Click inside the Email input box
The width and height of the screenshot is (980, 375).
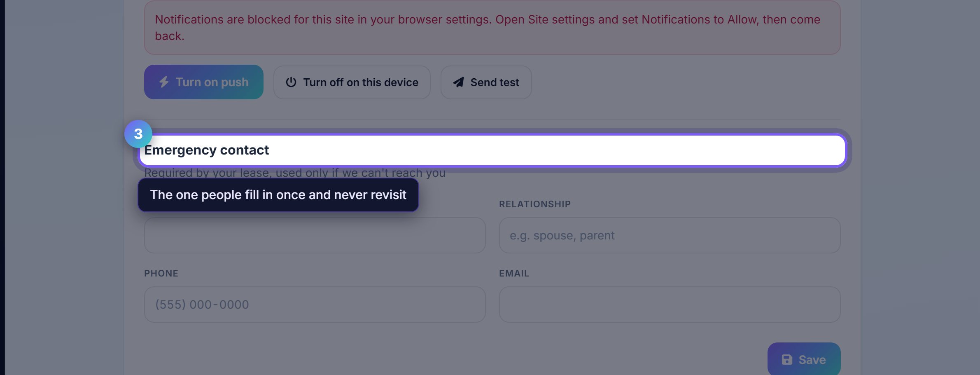[x=670, y=305]
